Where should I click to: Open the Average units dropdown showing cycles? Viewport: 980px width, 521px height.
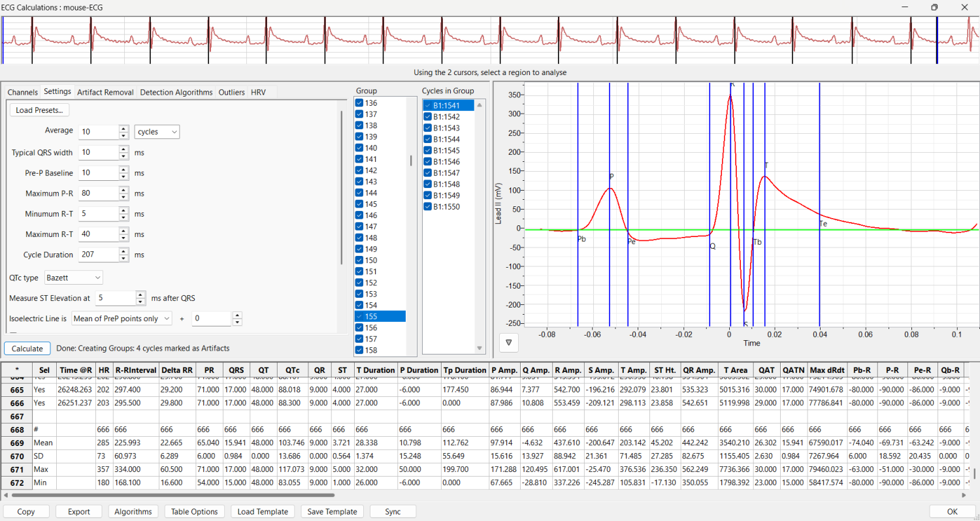(x=157, y=131)
